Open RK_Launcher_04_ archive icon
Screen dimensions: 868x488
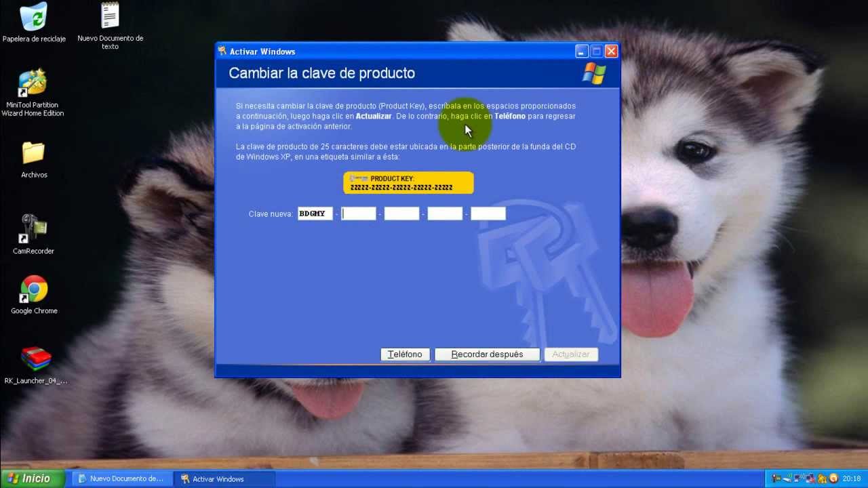tap(35, 365)
